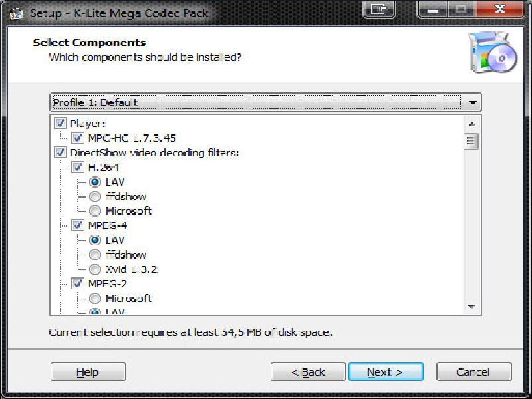532x399 pixels.
Task: Select Xvid 1.3.2 for MPEG-4
Action: coord(95,269)
